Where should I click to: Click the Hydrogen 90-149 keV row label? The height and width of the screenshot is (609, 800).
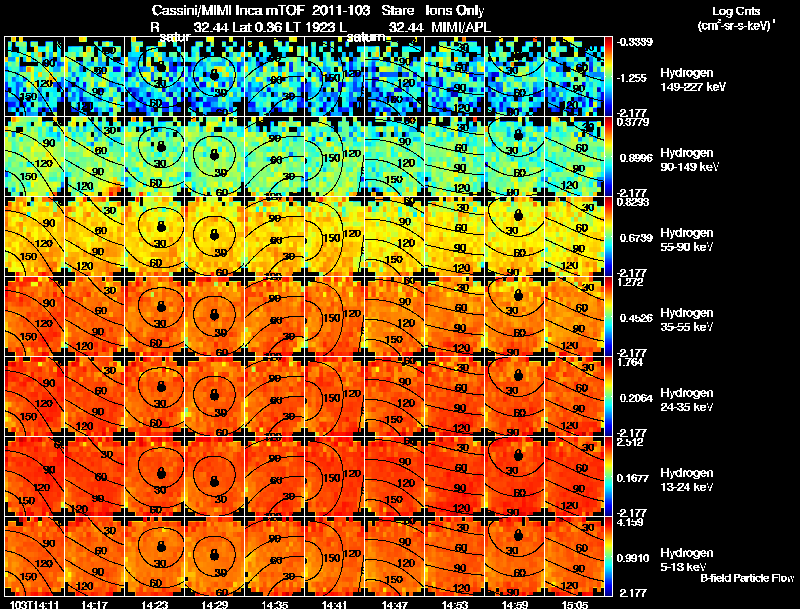click(689, 160)
